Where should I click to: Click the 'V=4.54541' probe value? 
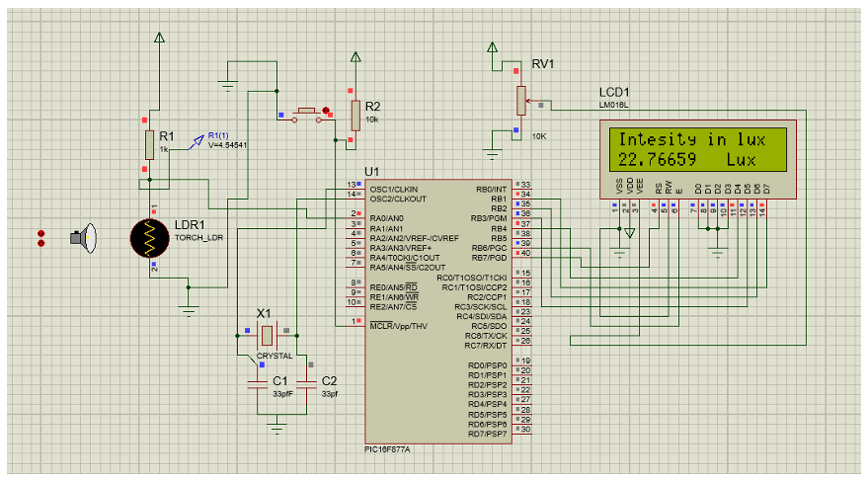tap(227, 145)
